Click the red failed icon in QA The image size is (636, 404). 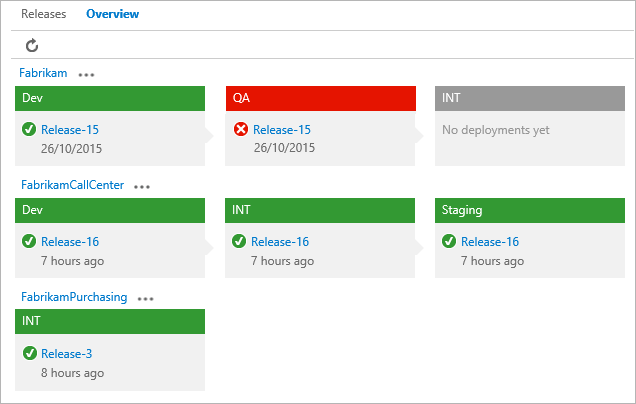(x=241, y=129)
